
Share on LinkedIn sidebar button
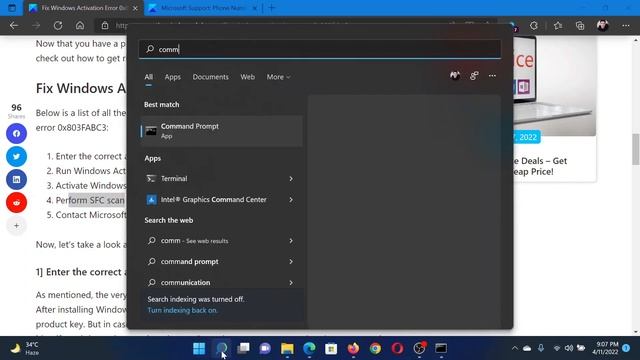pyautogui.click(x=16, y=179)
